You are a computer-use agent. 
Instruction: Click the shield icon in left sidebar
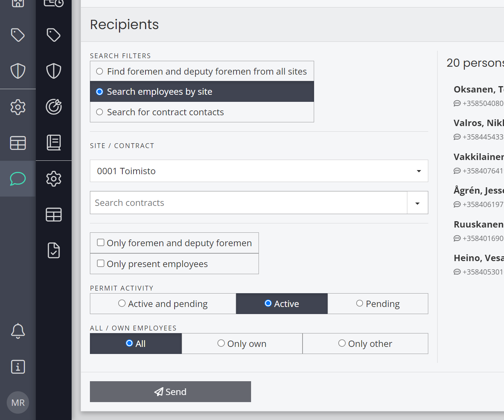coord(18,71)
